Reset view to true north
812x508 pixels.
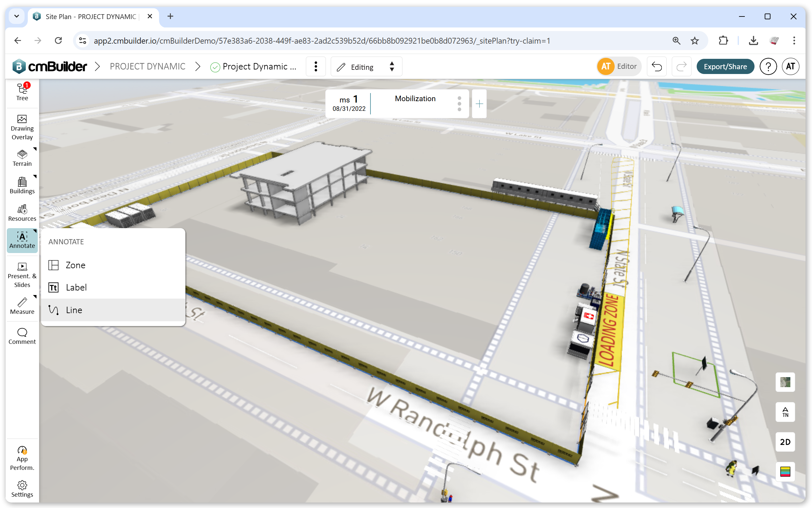(785, 412)
